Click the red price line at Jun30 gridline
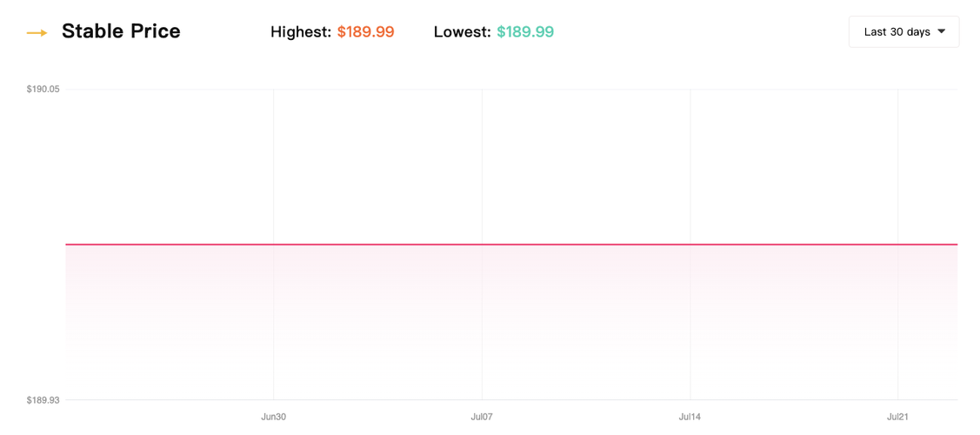Screen dimensions: 980x435 [x=273, y=244]
